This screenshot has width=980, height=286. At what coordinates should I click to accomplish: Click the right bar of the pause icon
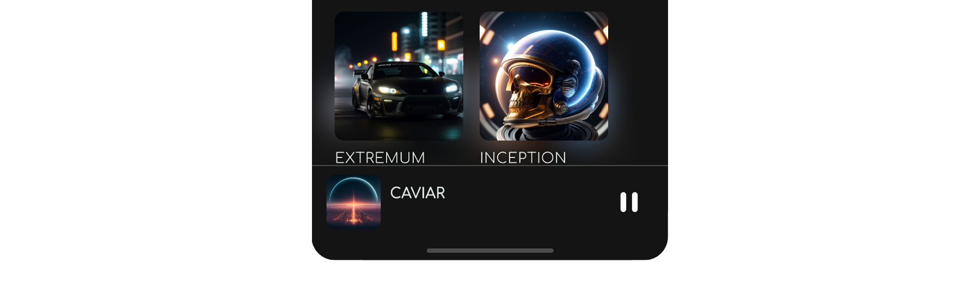click(x=634, y=202)
